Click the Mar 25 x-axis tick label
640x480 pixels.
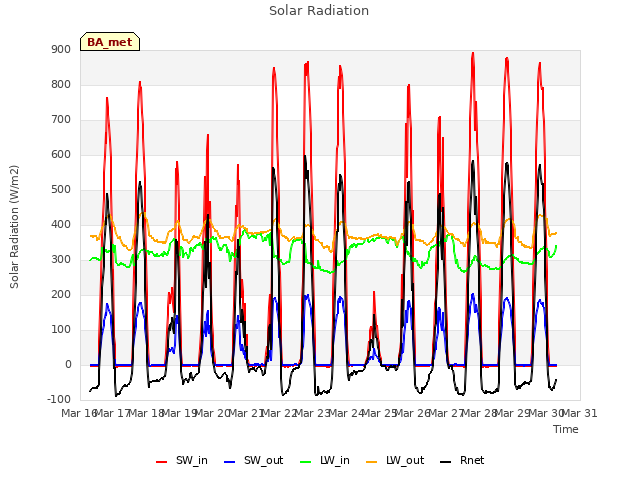pos(380,413)
